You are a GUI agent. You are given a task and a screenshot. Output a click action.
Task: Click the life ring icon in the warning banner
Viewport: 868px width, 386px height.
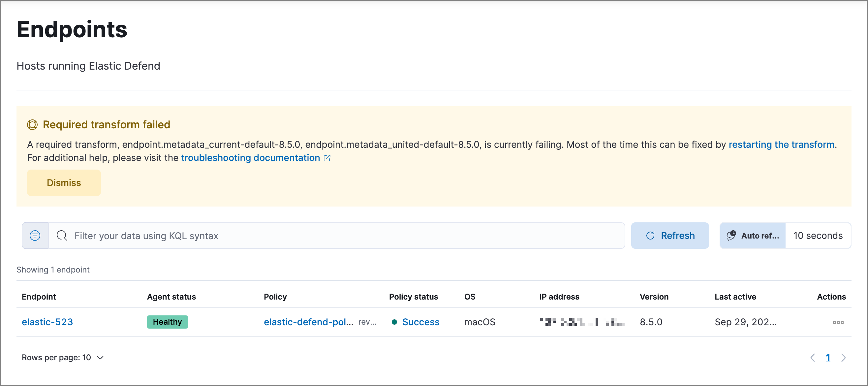(32, 124)
